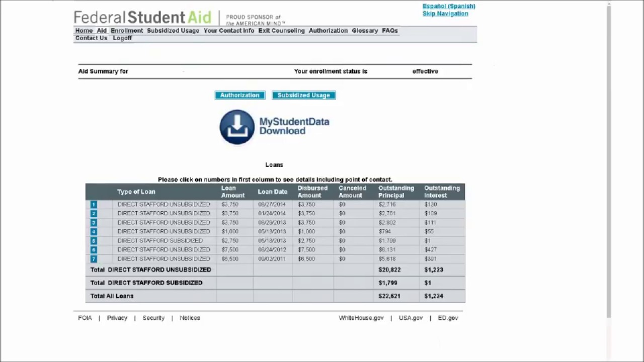The height and width of the screenshot is (362, 644).
Task: Open details for loan number 4
Action: click(94, 232)
